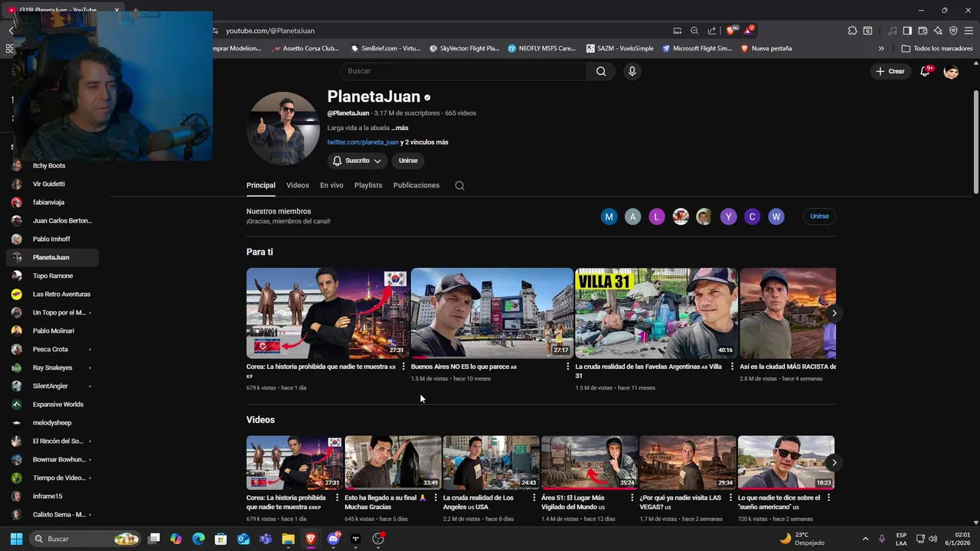Image resolution: width=980 pixels, height=551 pixels.
Task: Click the YouTube search magnifier button
Action: click(601, 71)
